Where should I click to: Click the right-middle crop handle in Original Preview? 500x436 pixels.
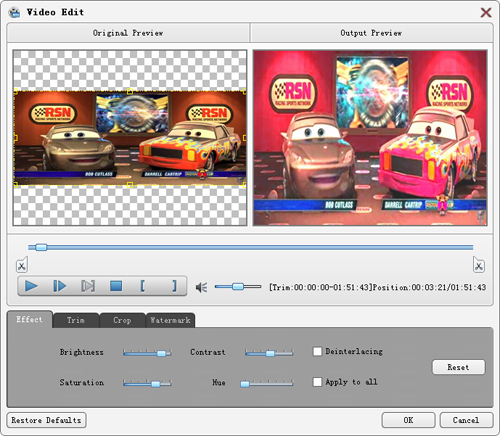tap(245, 138)
